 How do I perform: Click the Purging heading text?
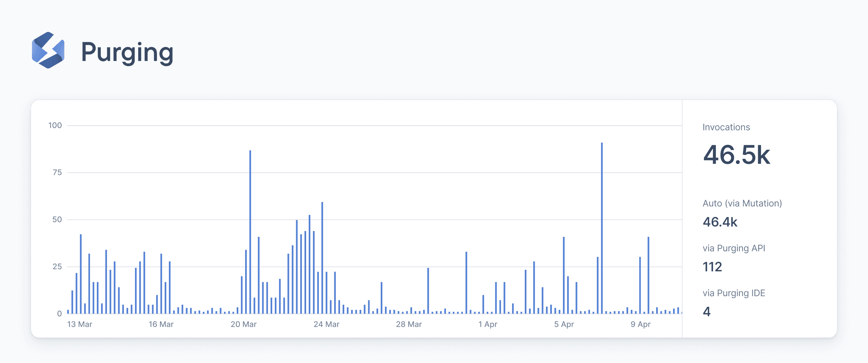point(127,53)
